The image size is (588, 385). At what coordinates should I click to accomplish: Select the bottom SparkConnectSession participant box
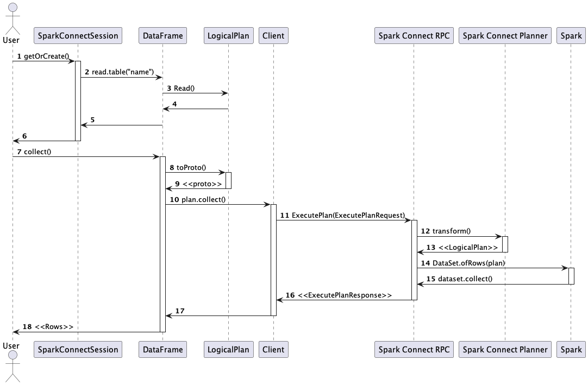pos(78,349)
